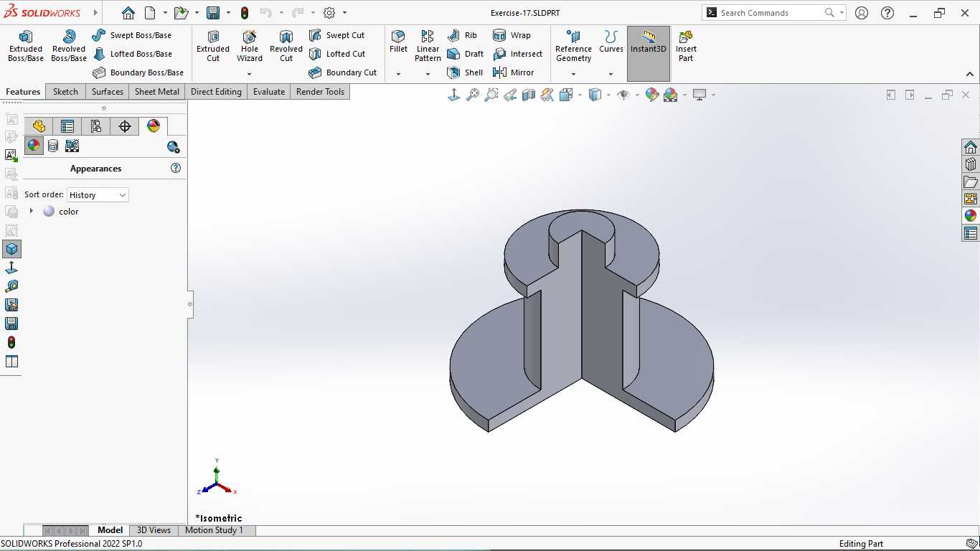The height and width of the screenshot is (551, 980).
Task: Switch to the Surfaces tab
Action: pyautogui.click(x=108, y=92)
